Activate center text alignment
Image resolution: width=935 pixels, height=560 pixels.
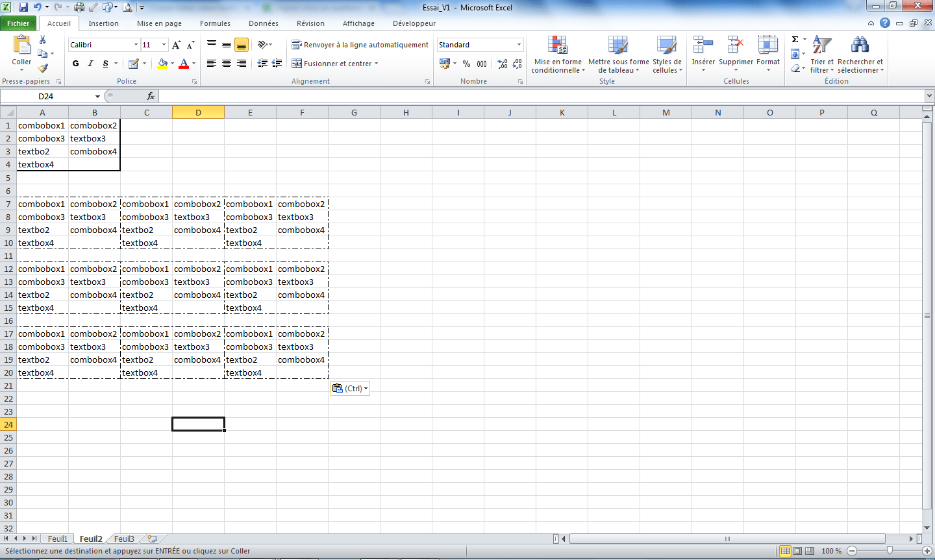pos(225,64)
